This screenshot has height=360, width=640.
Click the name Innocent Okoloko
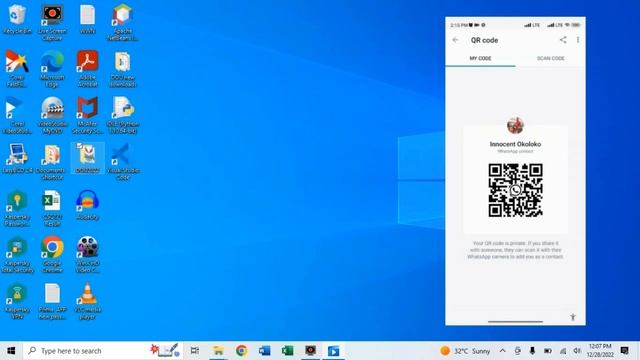(x=515, y=144)
